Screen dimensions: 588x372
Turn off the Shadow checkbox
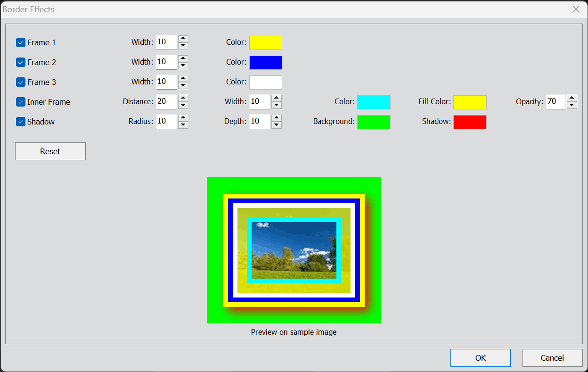[21, 122]
